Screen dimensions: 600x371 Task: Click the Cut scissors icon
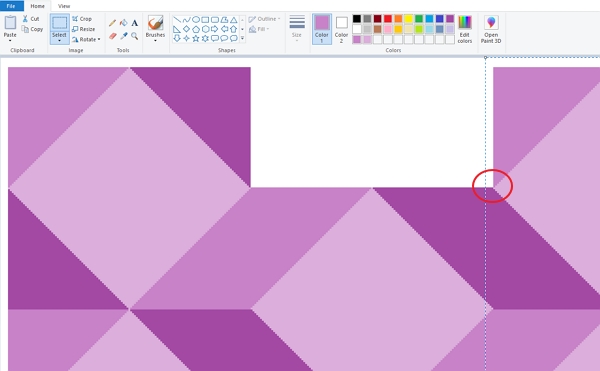coord(25,18)
